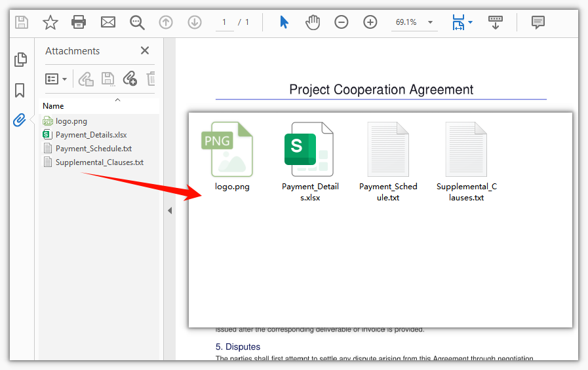The width and height of the screenshot is (588, 370).
Task: Open the Comment tool speech bubble
Action: click(538, 22)
